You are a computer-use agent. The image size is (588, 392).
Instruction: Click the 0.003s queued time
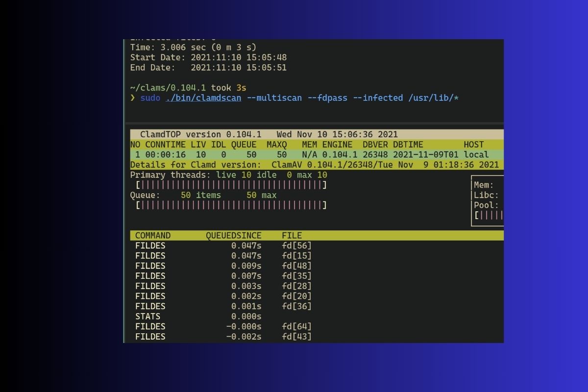tap(246, 286)
